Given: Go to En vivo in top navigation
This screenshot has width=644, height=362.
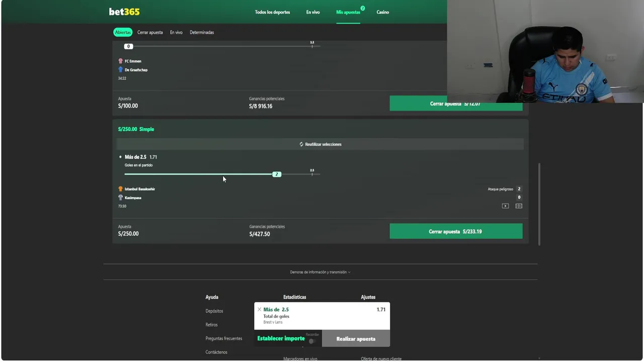Looking at the screenshot, I should click(313, 12).
